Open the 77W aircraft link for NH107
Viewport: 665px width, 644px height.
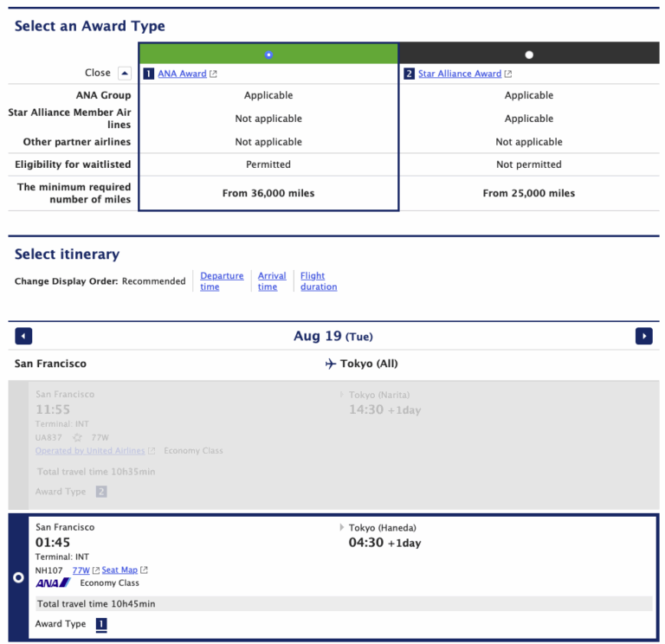81,570
